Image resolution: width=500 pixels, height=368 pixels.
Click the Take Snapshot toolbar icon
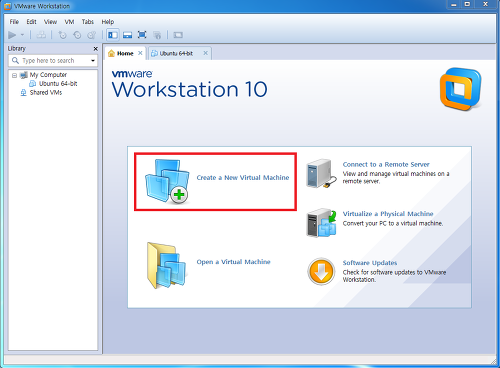tap(62, 35)
